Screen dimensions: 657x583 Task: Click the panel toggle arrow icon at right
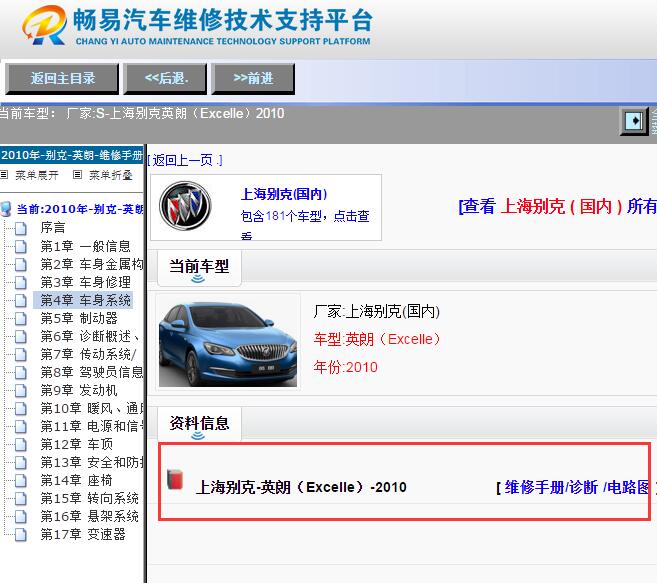(634, 121)
